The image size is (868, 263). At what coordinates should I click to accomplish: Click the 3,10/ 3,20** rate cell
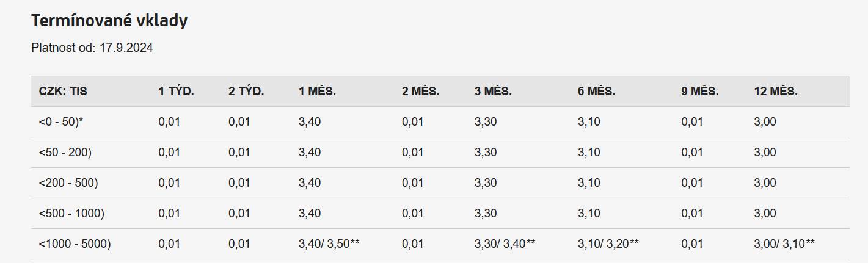608,244
